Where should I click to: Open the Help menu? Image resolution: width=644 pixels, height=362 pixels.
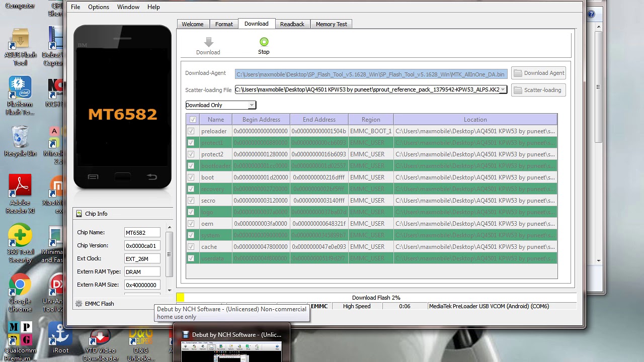click(153, 7)
